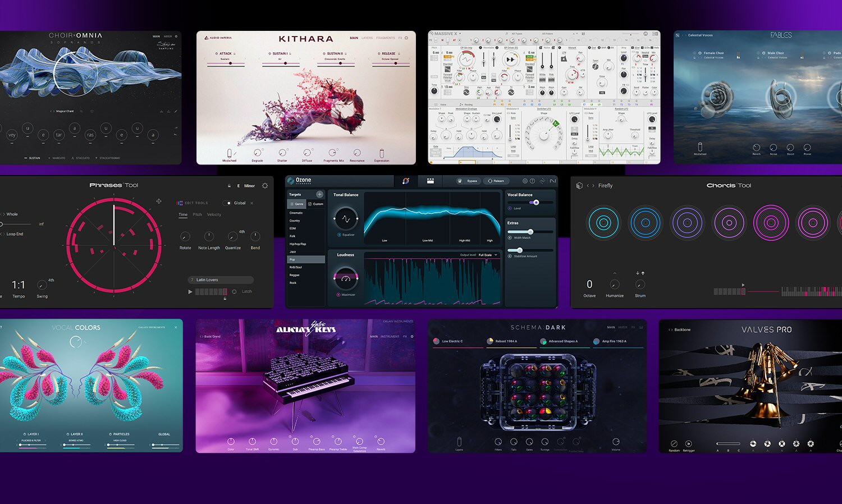Click the Quantize knob in Phrases Tool
Image resolution: width=842 pixels, height=504 pixels.
tap(232, 237)
